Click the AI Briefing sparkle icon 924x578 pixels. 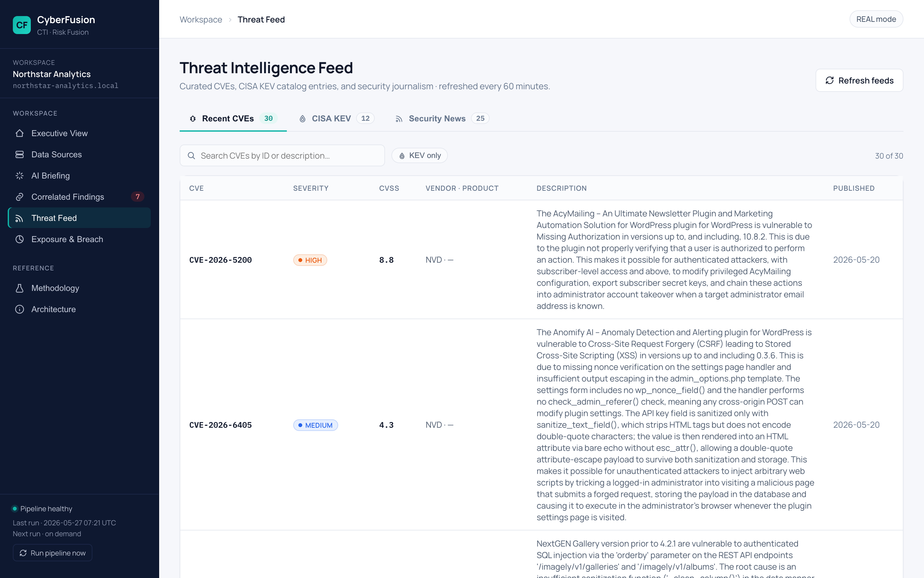[x=20, y=176]
